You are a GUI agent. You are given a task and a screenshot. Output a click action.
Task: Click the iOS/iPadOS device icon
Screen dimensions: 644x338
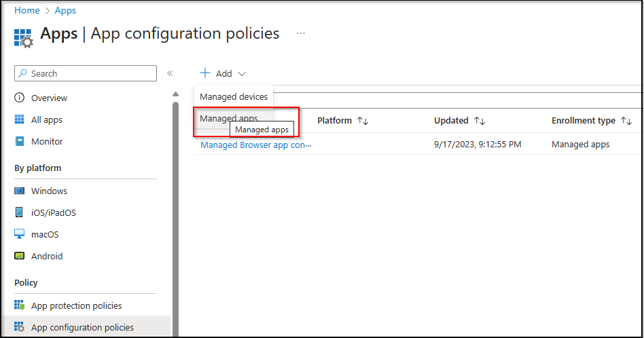[x=20, y=212]
